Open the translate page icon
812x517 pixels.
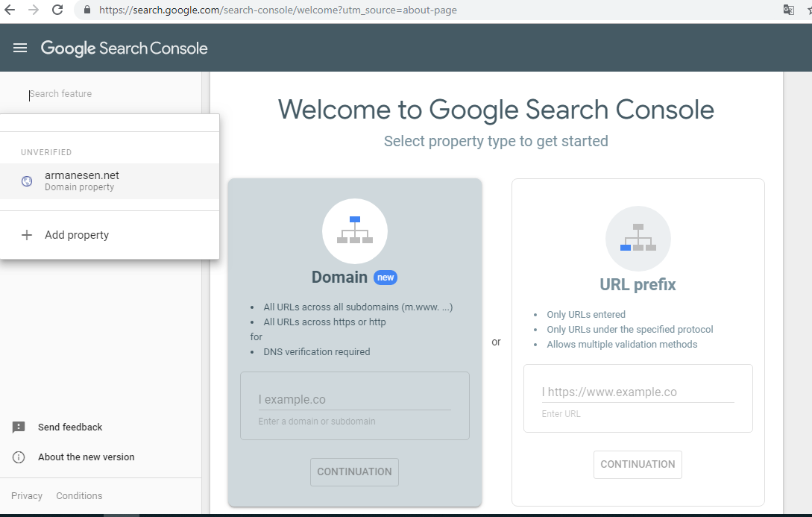(x=788, y=10)
